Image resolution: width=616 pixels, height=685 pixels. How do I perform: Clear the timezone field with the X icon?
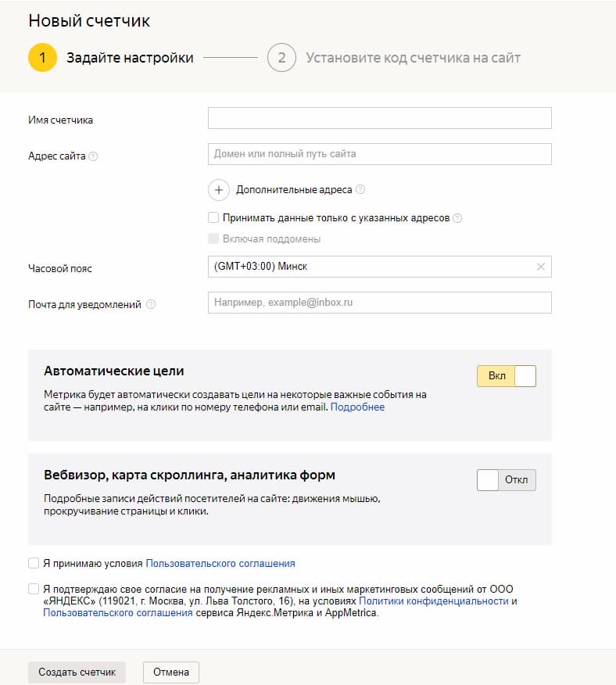tap(541, 267)
